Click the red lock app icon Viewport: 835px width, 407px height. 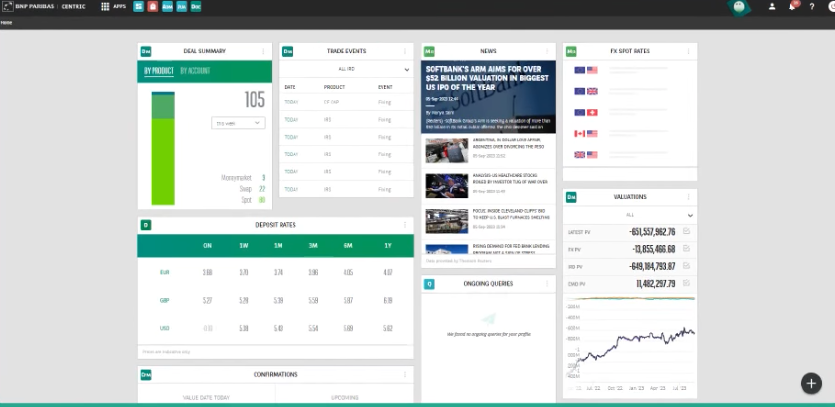(x=153, y=6)
